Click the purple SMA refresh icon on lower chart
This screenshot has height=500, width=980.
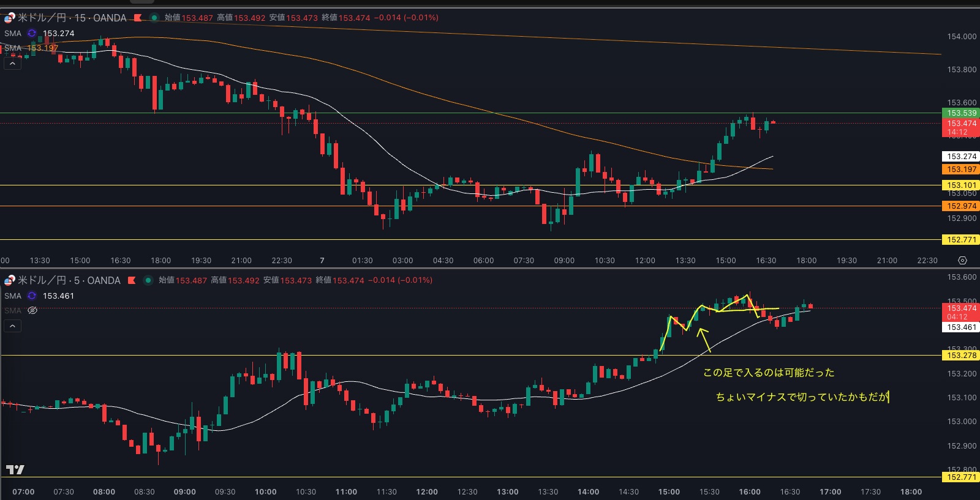pyautogui.click(x=32, y=296)
